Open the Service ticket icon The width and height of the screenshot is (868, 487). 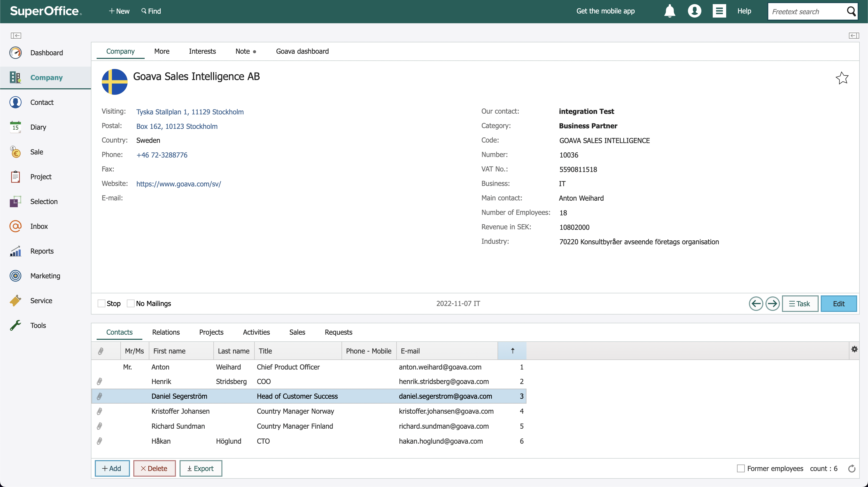pos(16,300)
